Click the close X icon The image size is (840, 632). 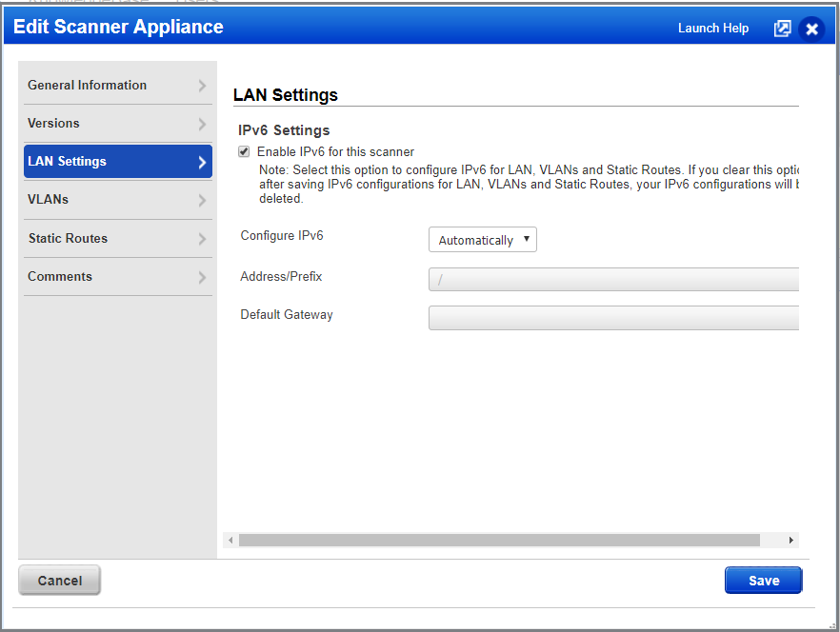811,29
